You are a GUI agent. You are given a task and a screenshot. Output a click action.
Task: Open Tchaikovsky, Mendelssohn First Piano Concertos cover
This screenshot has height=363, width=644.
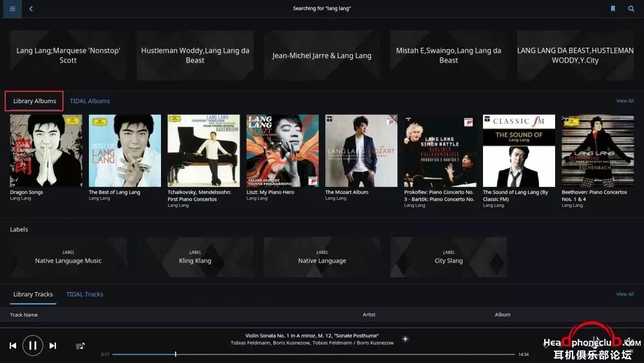click(x=204, y=150)
